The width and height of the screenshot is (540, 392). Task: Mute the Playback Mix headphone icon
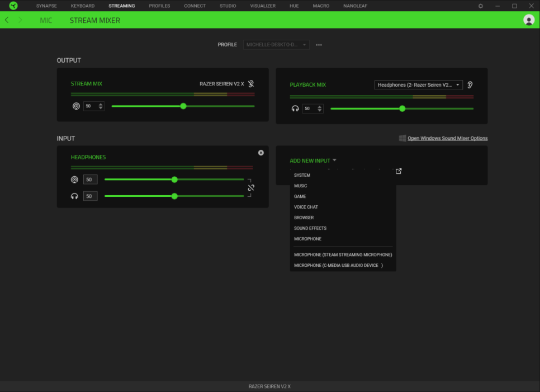point(295,108)
